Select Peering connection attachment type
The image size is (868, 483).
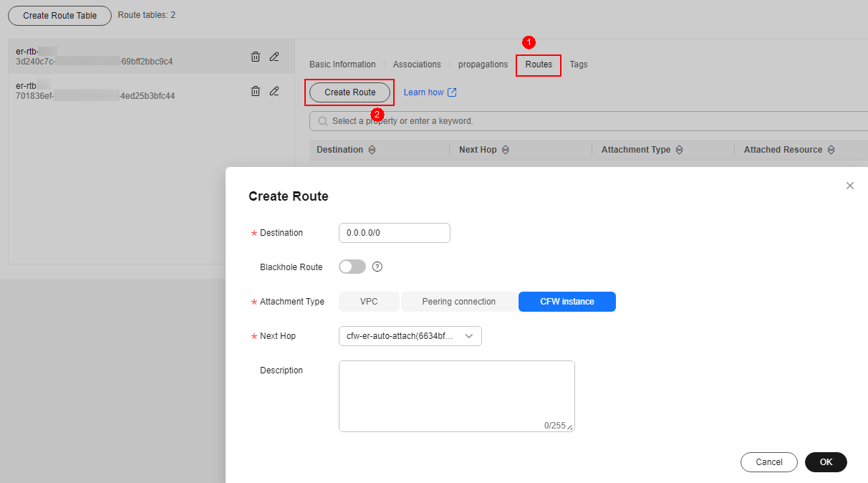(x=458, y=302)
